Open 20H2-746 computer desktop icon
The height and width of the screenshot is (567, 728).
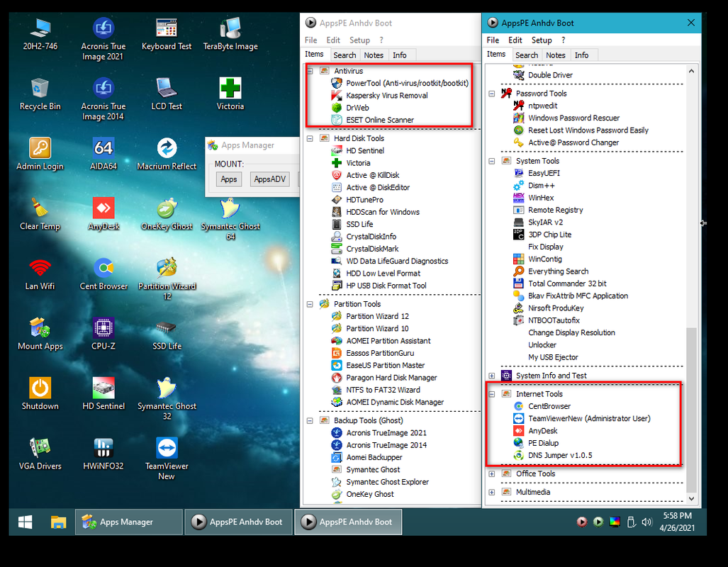click(x=40, y=34)
